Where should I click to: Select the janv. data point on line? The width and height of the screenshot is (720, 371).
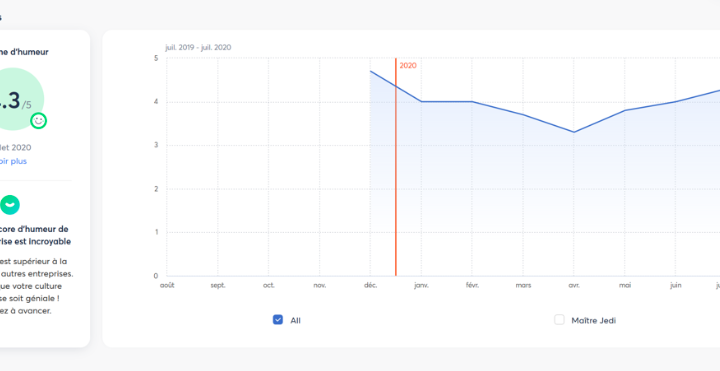(x=421, y=101)
